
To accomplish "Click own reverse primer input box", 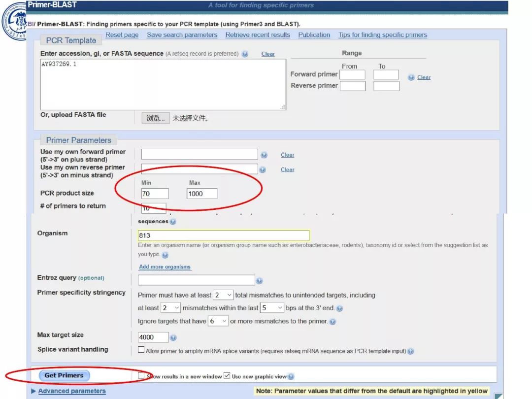I will (x=199, y=169).
